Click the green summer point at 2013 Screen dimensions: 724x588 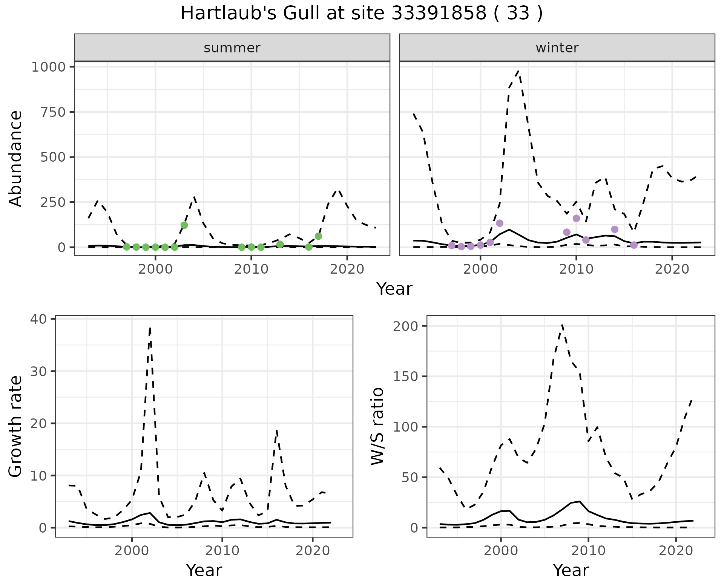pyautogui.click(x=280, y=244)
